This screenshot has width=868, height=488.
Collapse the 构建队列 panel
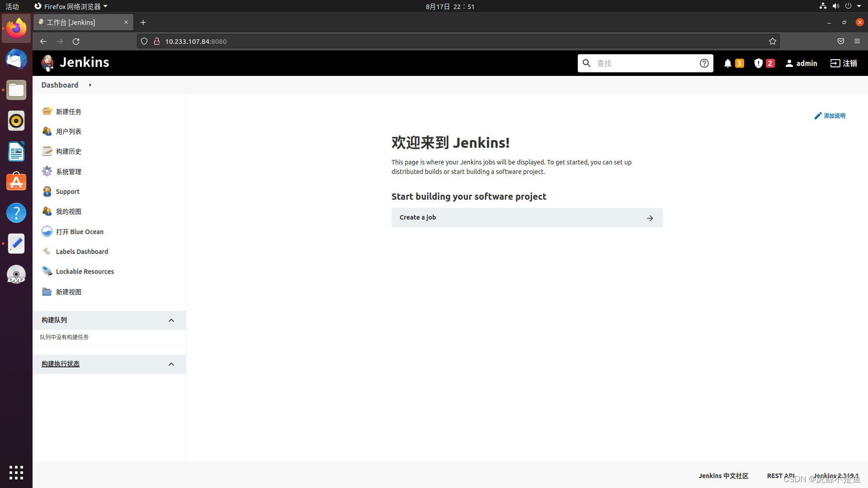[x=171, y=320]
